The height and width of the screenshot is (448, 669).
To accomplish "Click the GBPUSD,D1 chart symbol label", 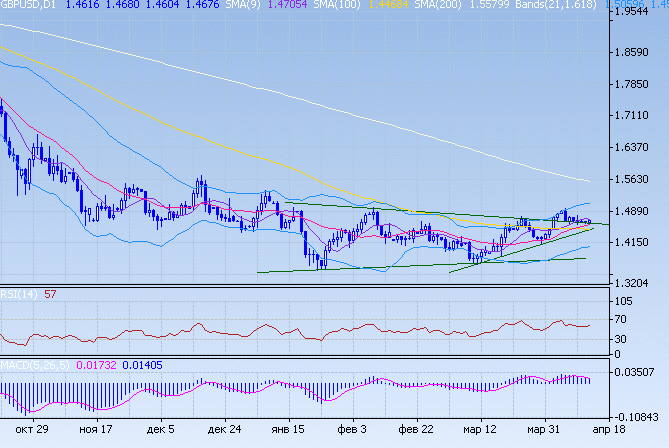I will [x=29, y=6].
